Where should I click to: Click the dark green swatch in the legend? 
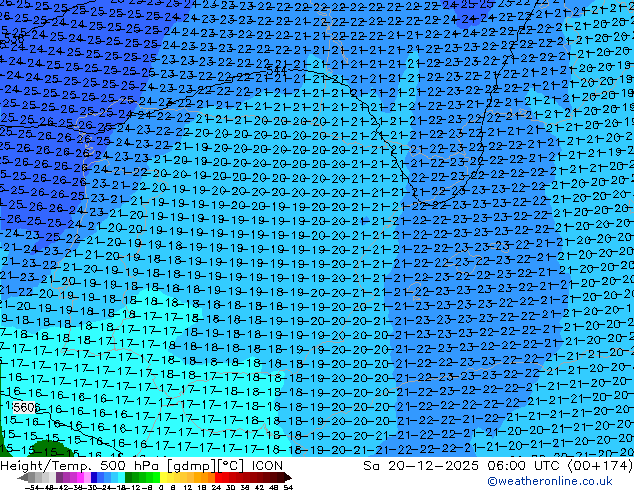tap(128, 477)
